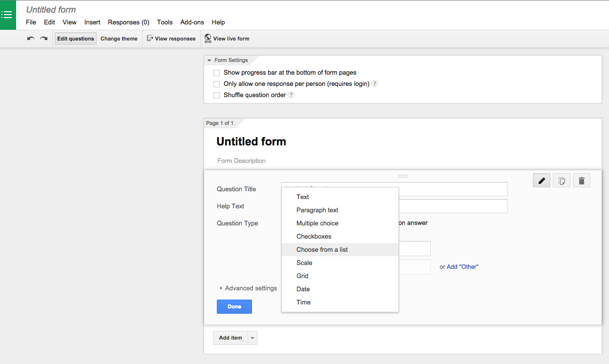Click the Edit questions button

pyautogui.click(x=76, y=39)
